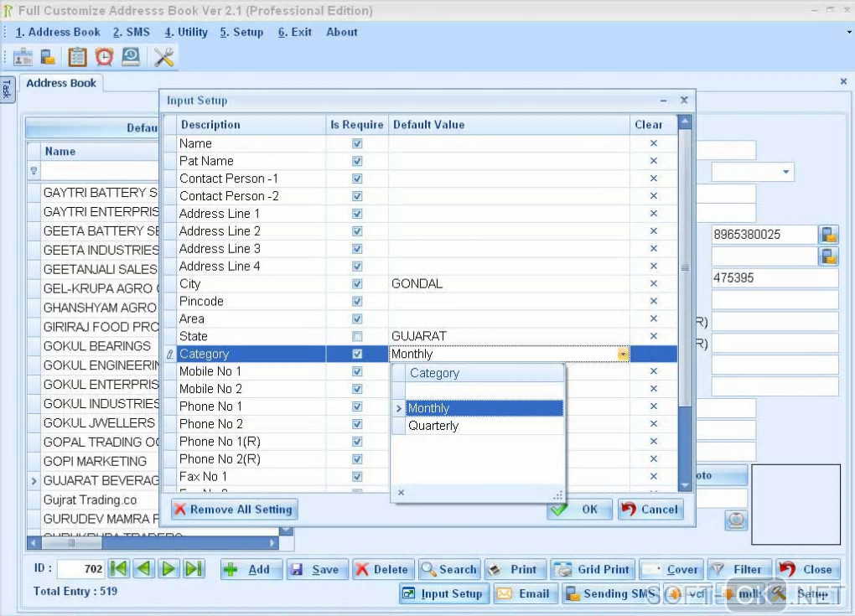This screenshot has width=855, height=616.
Task: Click the Delete record button
Action: (x=383, y=570)
